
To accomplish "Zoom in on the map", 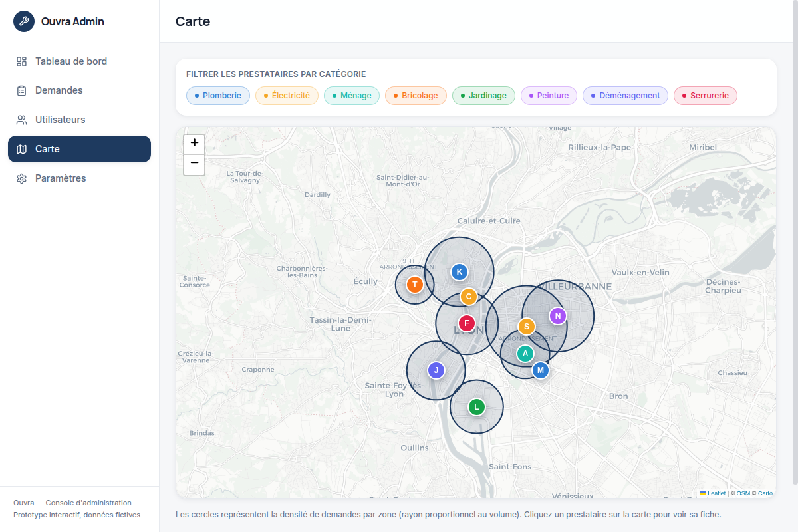I will [x=194, y=143].
